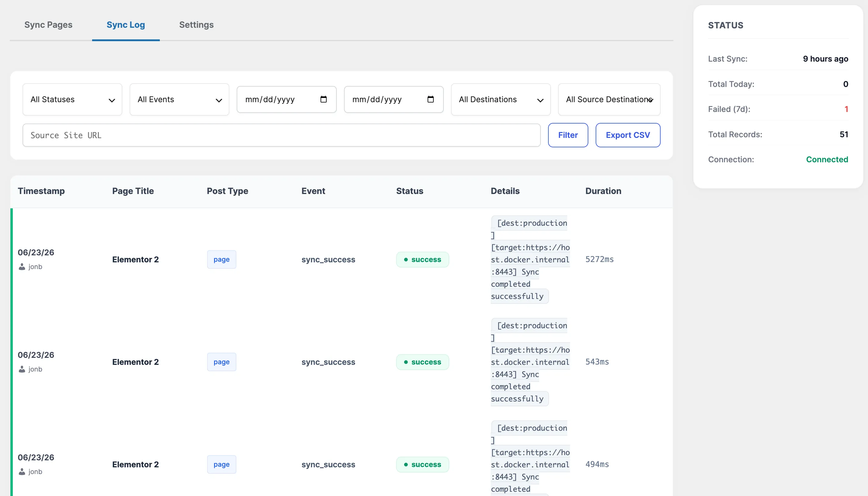Click Elementor 2 title in 494ms row
The image size is (868, 496).
pos(135,465)
